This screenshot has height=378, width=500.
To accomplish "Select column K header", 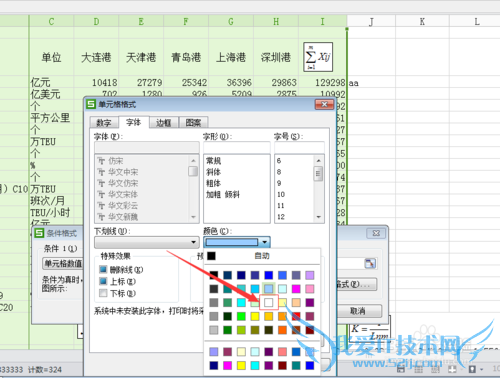I will [422, 22].
